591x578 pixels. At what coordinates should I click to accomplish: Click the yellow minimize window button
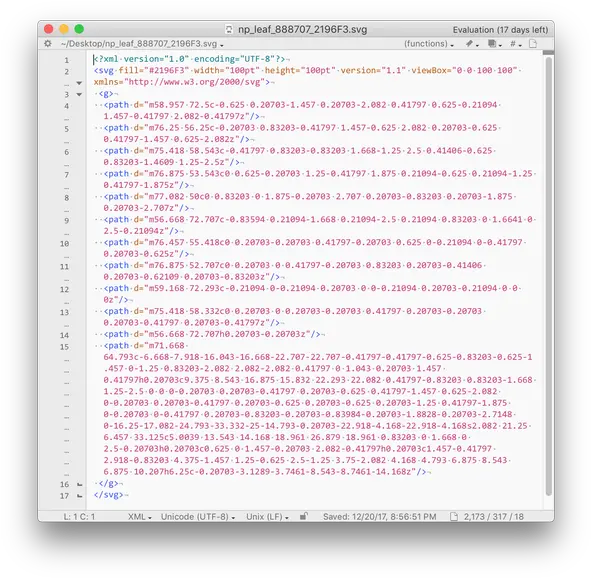[64, 29]
